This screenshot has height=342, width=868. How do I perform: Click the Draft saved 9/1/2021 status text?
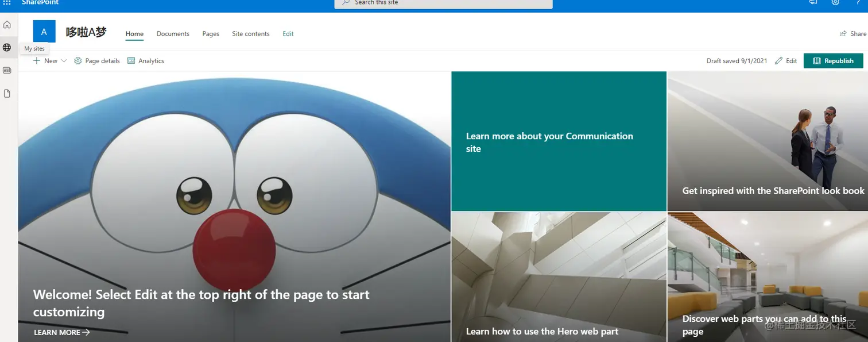(737, 61)
